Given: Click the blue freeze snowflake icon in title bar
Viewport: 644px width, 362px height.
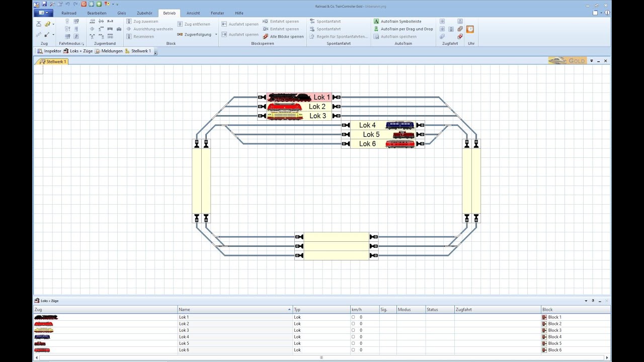Looking at the screenshot, I should click(91, 4).
